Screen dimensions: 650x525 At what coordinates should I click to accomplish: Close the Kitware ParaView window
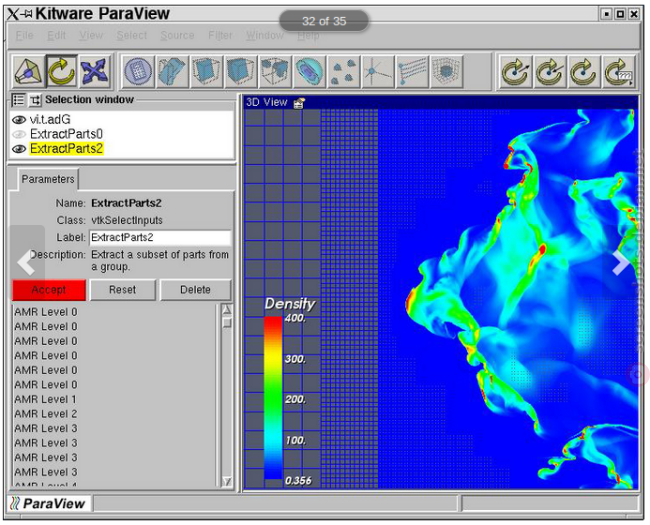[x=634, y=14]
